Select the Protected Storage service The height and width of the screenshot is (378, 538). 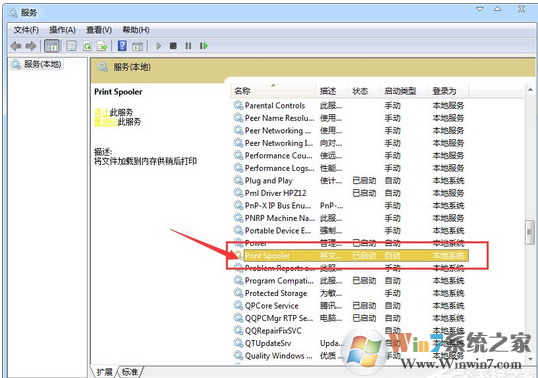(350, 293)
